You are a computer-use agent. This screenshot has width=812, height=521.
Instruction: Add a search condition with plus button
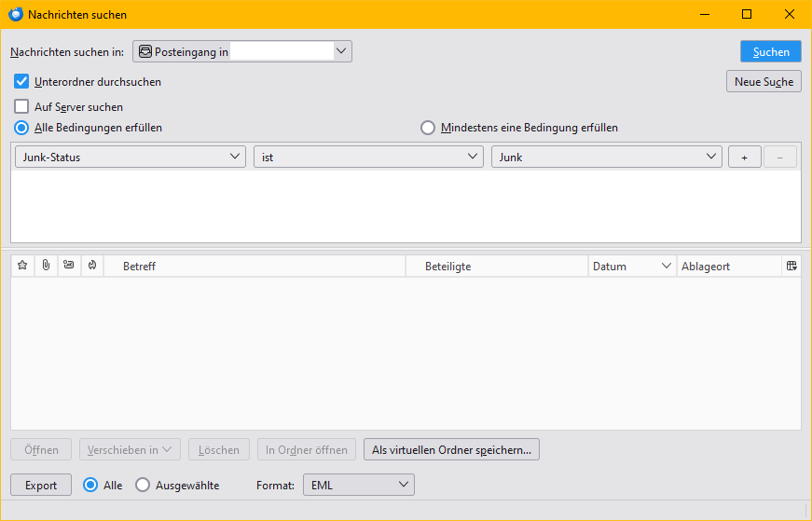[x=744, y=157]
